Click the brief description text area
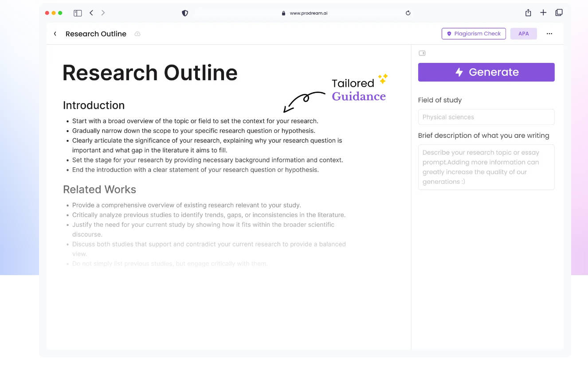This screenshot has width=588, height=369. [x=486, y=167]
